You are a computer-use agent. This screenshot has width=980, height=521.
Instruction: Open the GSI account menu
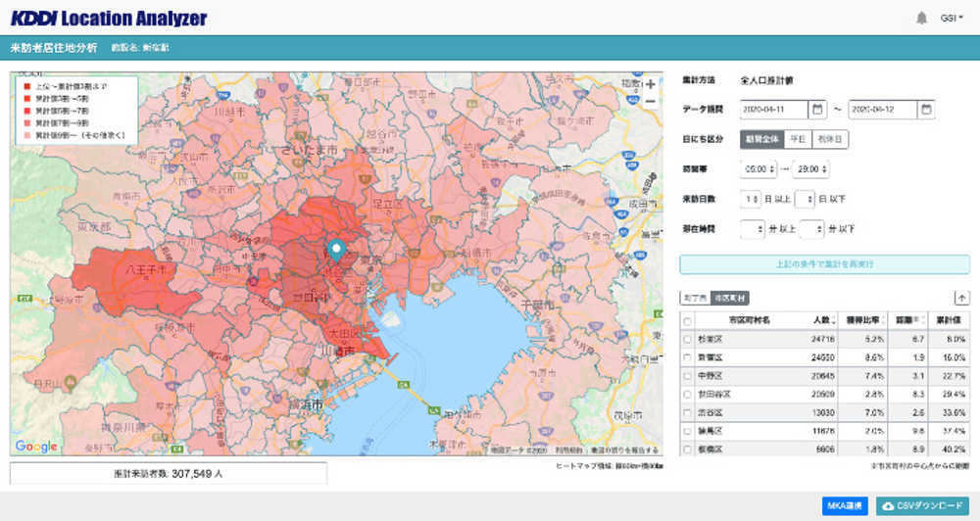pos(952,18)
